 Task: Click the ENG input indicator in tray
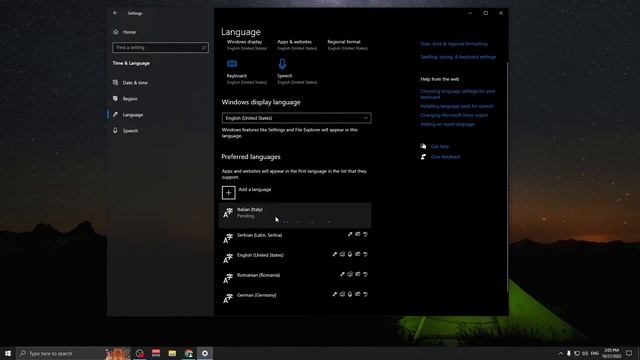(x=595, y=353)
